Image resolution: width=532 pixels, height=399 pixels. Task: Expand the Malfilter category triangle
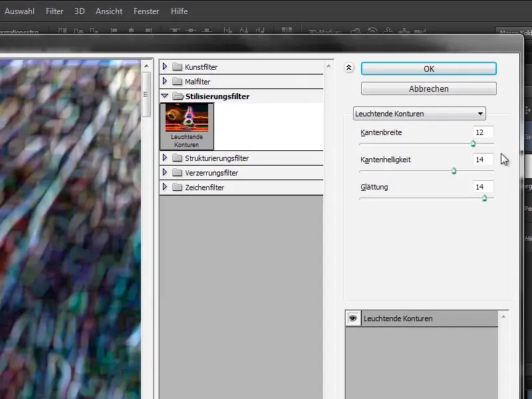[x=165, y=81]
